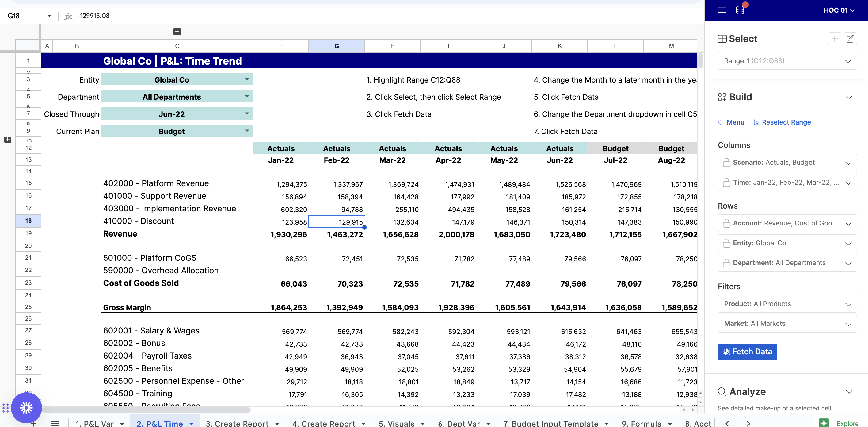Click the database icon with red badge
Screen dimensions: 868x427
[740, 10]
